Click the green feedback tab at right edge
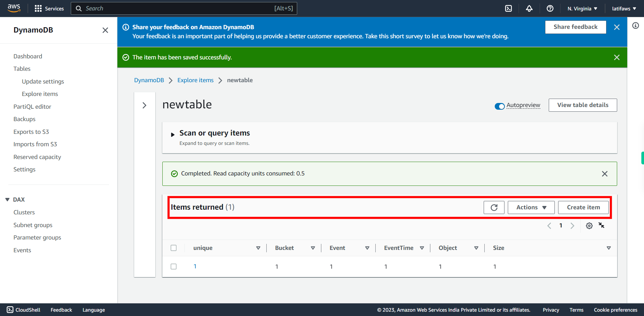The width and height of the screenshot is (644, 316). 642,158
